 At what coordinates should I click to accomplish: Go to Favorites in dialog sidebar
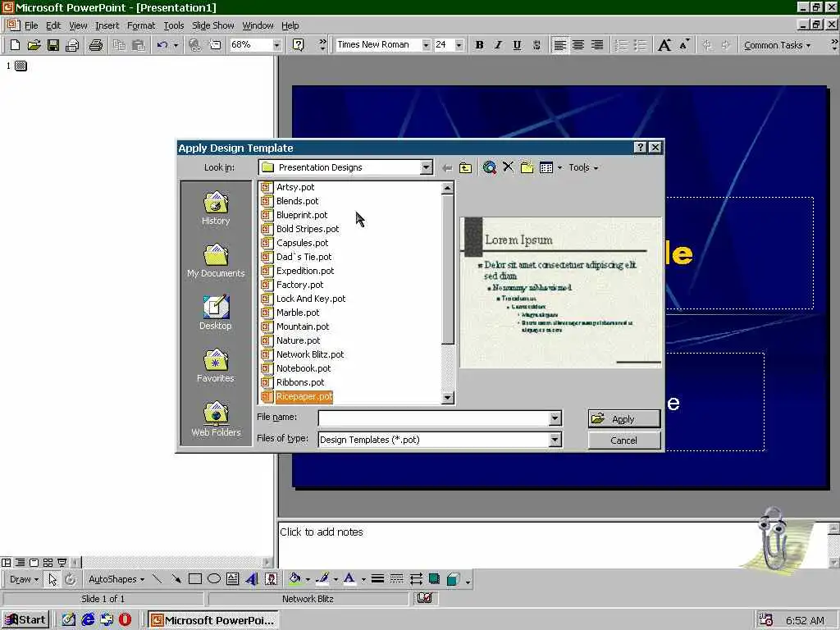point(216,365)
